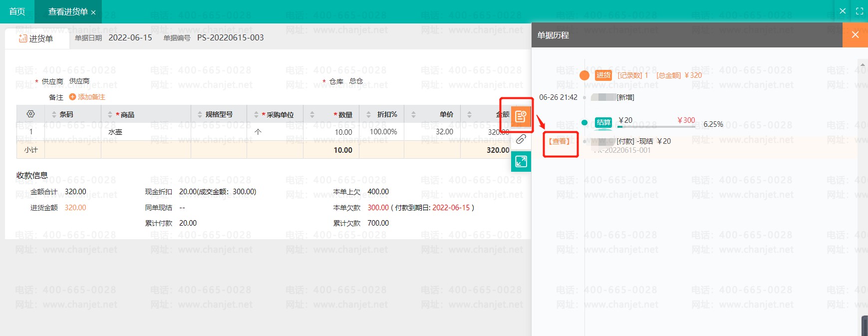Click the history panel scroll up arrow
Screen dimensions: 868x336
863,65
